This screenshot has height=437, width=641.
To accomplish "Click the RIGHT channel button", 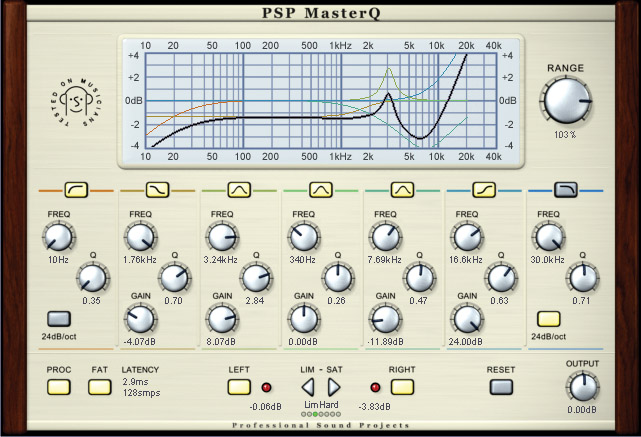I will point(402,386).
